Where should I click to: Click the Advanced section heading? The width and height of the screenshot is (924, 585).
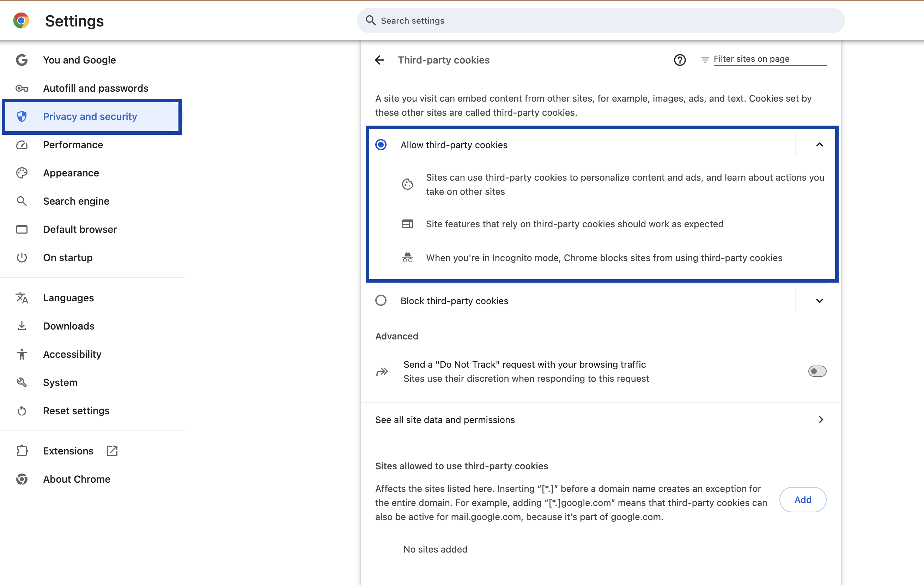tap(397, 336)
